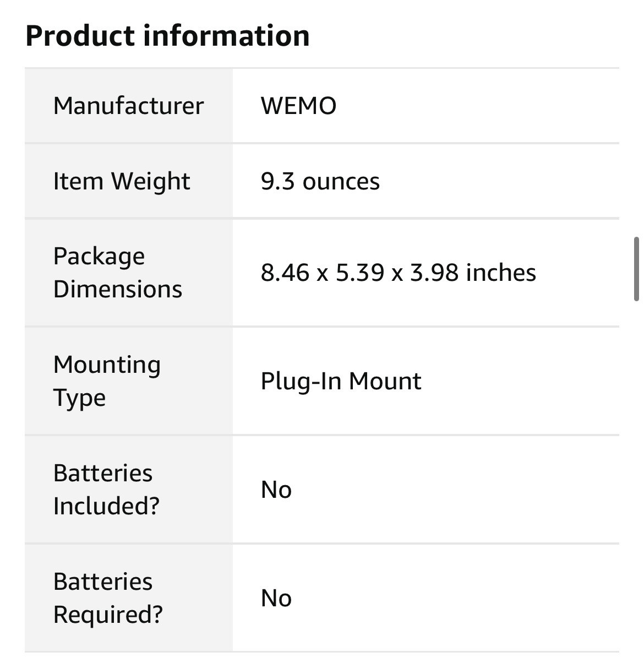Click the word "Weight" in the row label
This screenshot has width=644, height=668.
(150, 182)
